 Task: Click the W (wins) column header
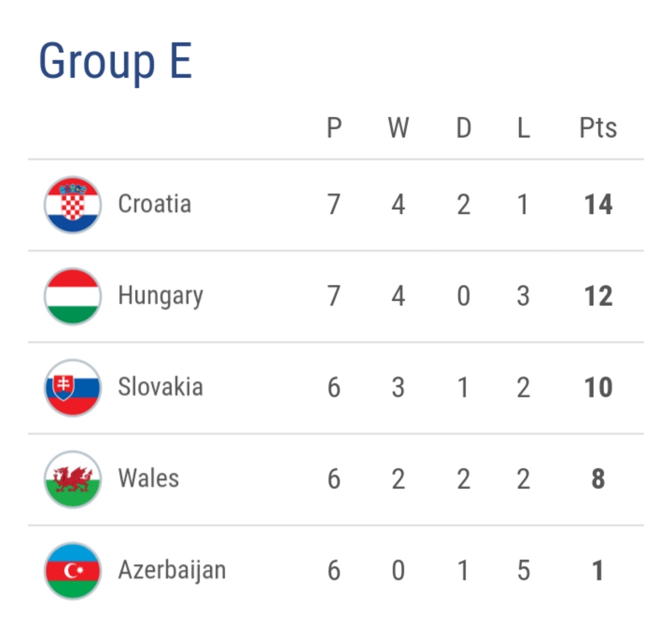(x=398, y=128)
